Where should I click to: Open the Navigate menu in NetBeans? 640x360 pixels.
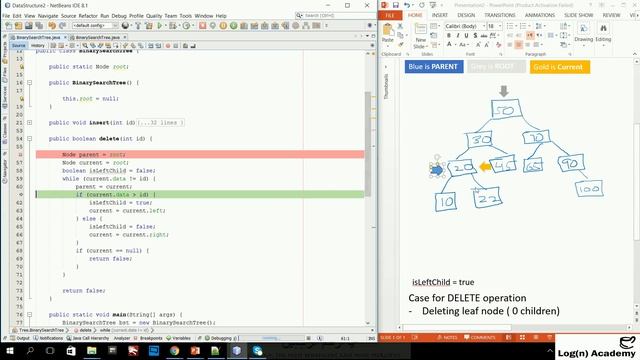click(48, 16)
